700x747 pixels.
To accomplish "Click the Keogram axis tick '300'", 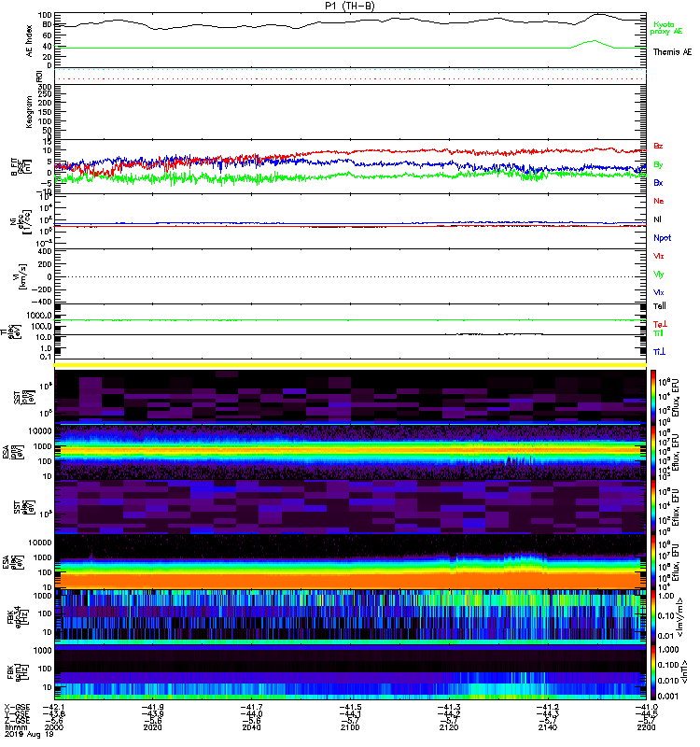I will coord(45,87).
